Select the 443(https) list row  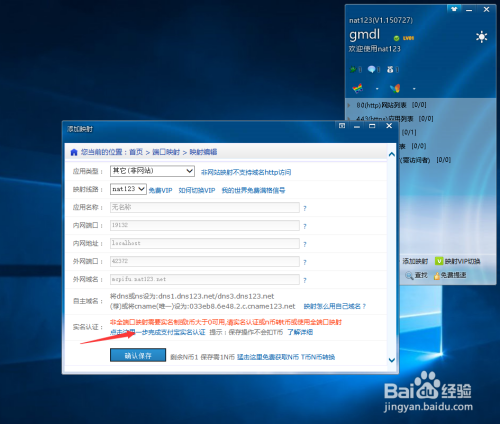point(395,119)
